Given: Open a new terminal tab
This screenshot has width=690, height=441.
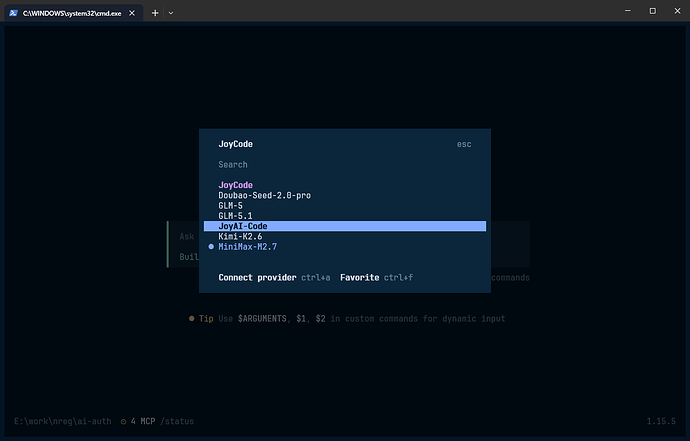Looking at the screenshot, I should click(155, 13).
